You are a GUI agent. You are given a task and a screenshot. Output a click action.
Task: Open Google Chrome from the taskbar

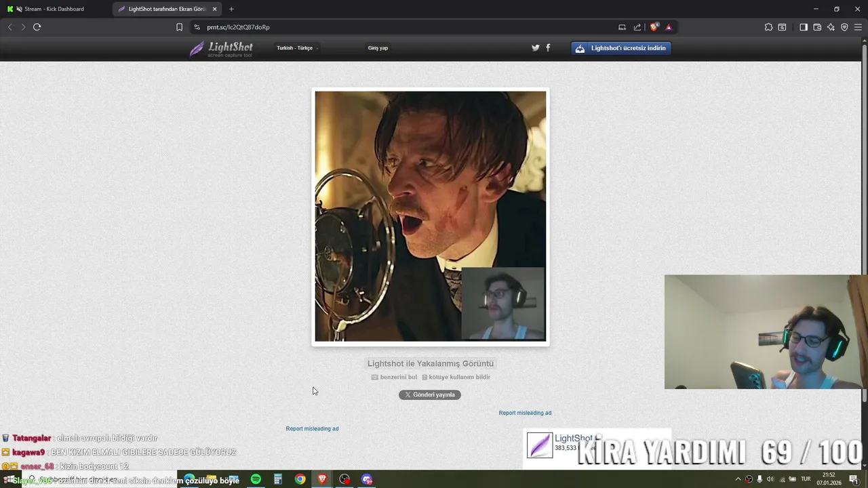[x=300, y=479]
